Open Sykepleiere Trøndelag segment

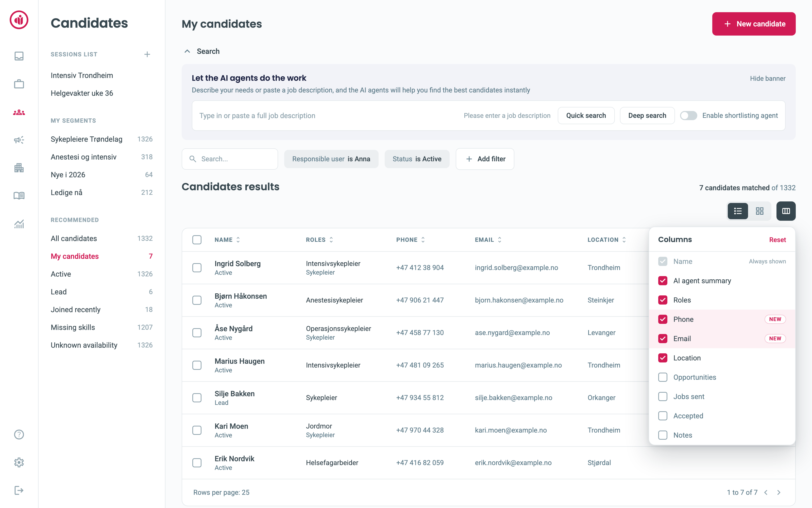(101, 139)
